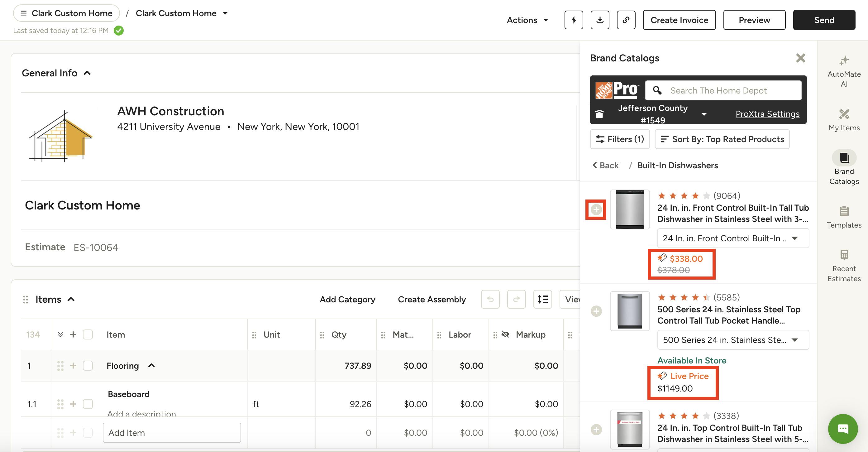This screenshot has height=452, width=868.
Task: Close the Brand Catalogs panel
Action: click(x=801, y=58)
